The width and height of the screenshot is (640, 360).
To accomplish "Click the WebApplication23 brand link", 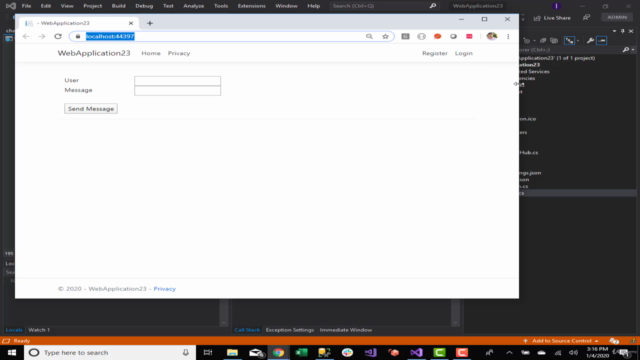I will pyautogui.click(x=94, y=53).
